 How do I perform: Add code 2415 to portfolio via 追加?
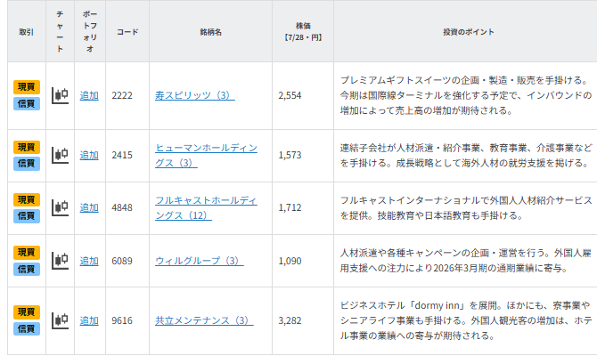tap(89, 155)
